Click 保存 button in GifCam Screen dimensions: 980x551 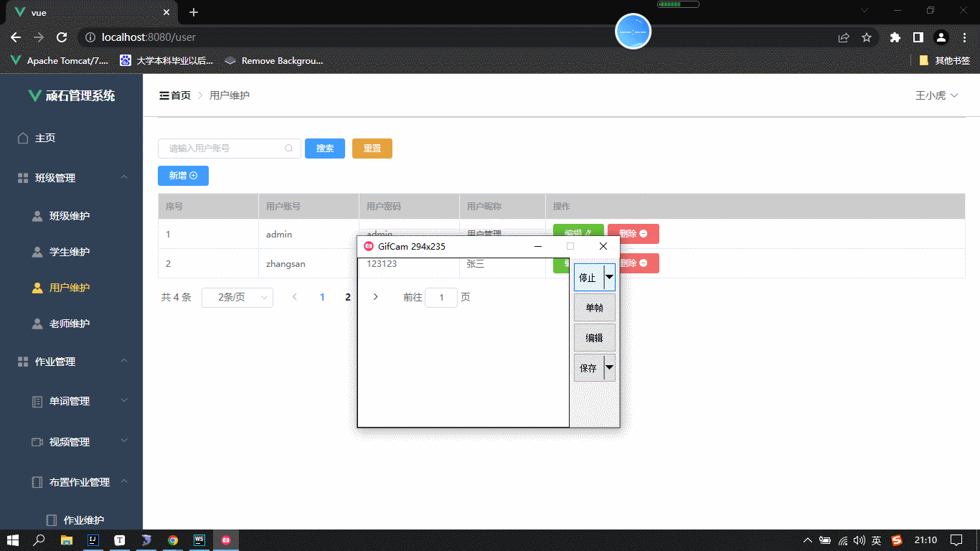(x=588, y=368)
